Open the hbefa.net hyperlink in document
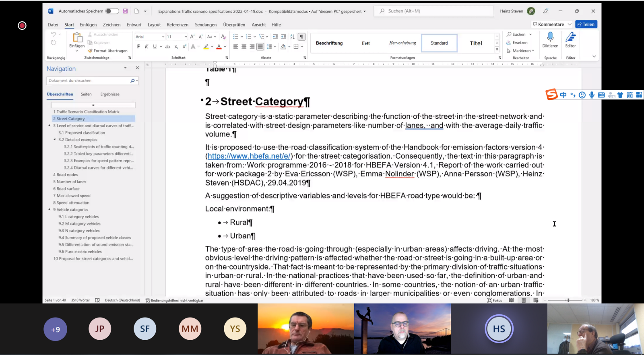 point(249,156)
